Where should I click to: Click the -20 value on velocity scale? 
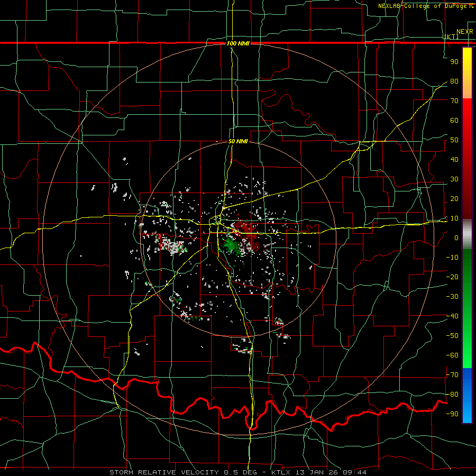point(452,277)
